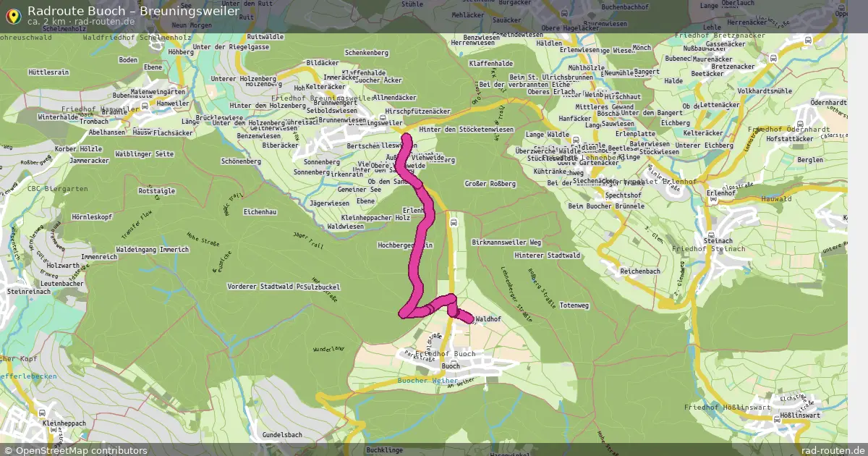
Task: Click the 'Reichenbach' label
Action: [640, 271]
